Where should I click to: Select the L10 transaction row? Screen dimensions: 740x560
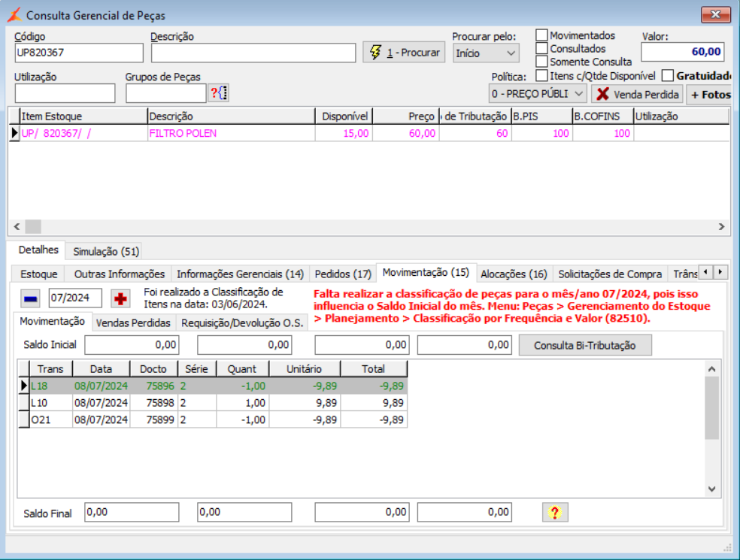coord(213,403)
